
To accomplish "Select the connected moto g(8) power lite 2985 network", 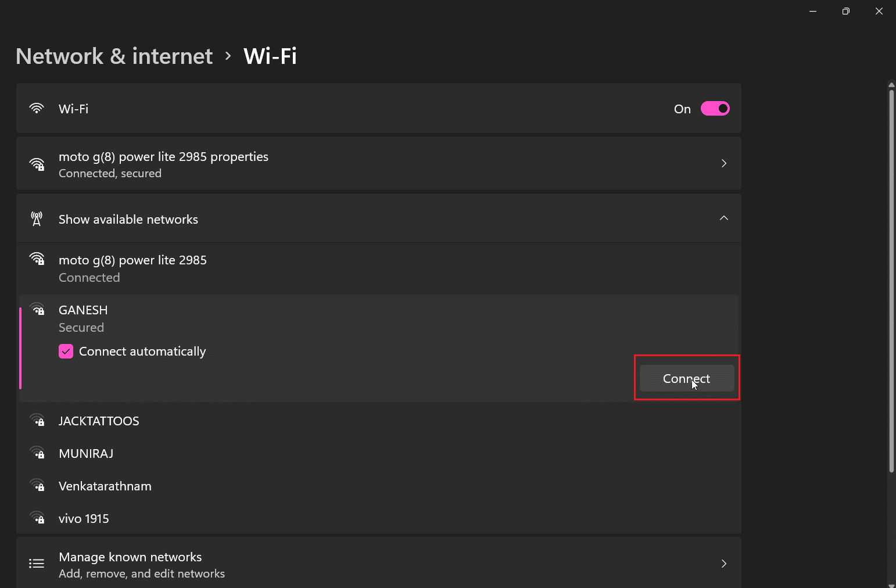I will click(x=132, y=268).
